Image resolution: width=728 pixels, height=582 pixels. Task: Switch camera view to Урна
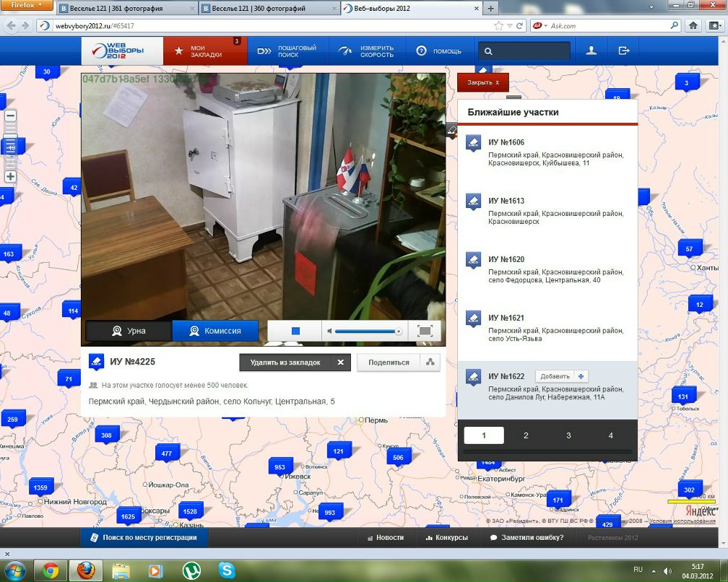pyautogui.click(x=129, y=331)
